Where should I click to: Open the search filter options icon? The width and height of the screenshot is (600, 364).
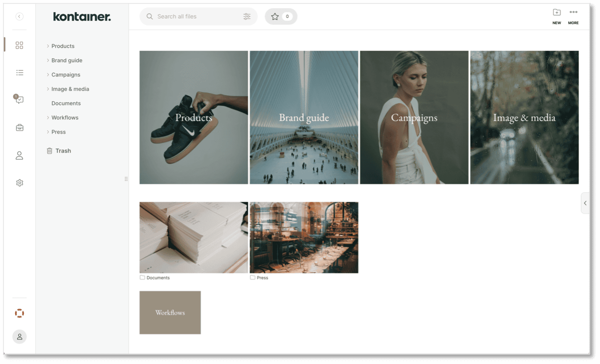tap(247, 16)
